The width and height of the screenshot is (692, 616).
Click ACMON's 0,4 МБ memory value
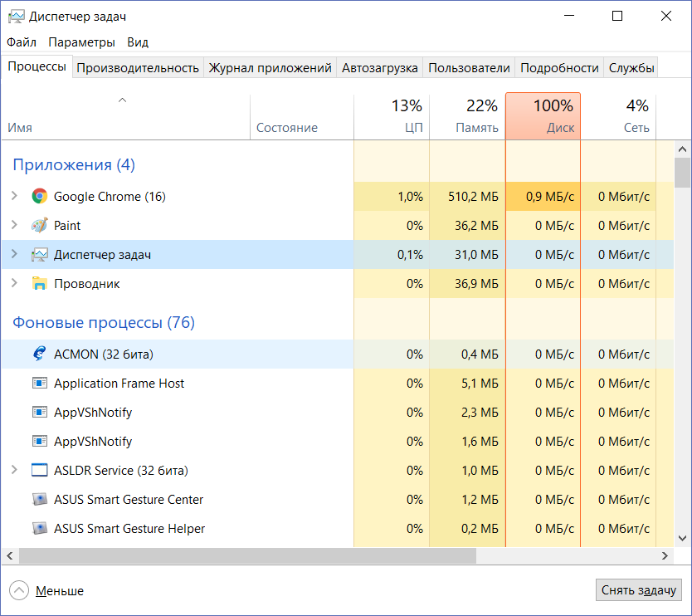(480, 354)
